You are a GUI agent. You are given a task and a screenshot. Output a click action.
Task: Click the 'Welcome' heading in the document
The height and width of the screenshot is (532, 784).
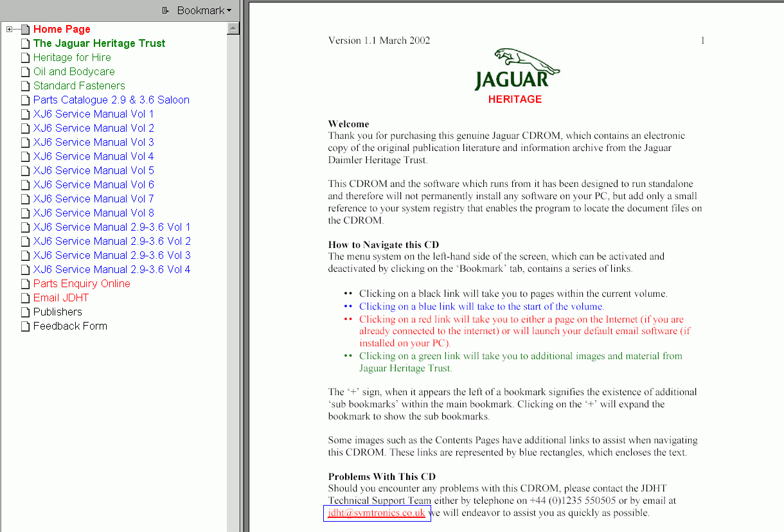[x=348, y=124]
